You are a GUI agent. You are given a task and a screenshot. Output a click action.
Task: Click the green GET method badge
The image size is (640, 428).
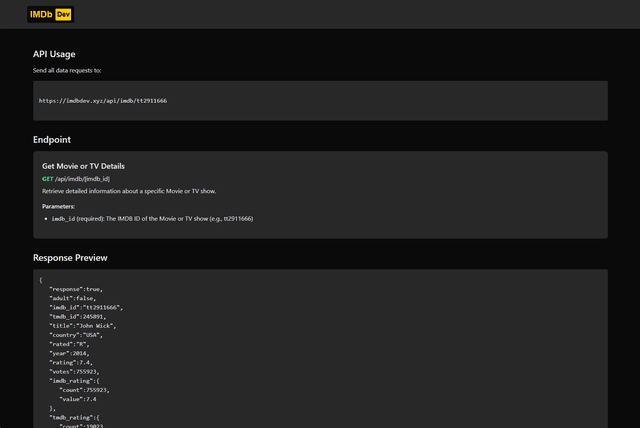tap(47, 177)
